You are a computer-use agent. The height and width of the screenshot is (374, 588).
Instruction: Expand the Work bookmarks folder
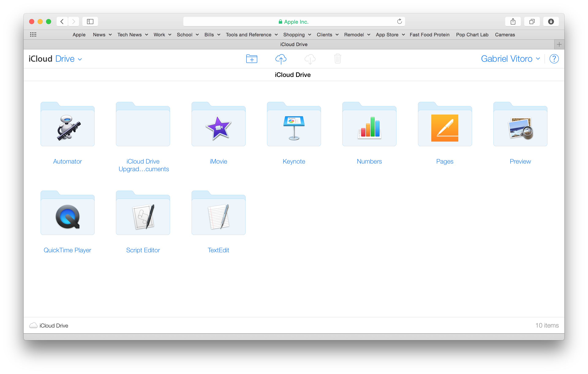click(x=162, y=35)
